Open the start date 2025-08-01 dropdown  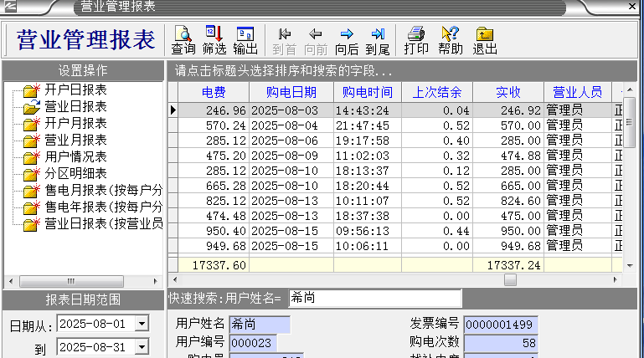coord(141,323)
